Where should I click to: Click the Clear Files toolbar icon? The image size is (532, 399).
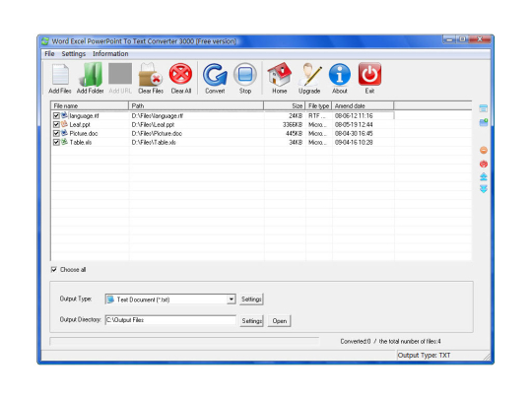151,74
